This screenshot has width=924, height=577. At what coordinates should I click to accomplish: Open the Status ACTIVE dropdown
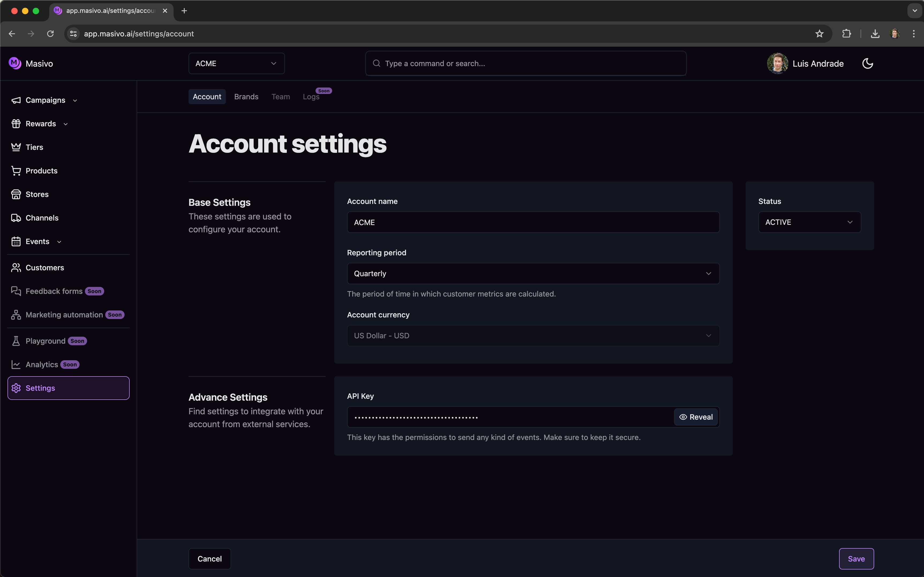pyautogui.click(x=809, y=222)
